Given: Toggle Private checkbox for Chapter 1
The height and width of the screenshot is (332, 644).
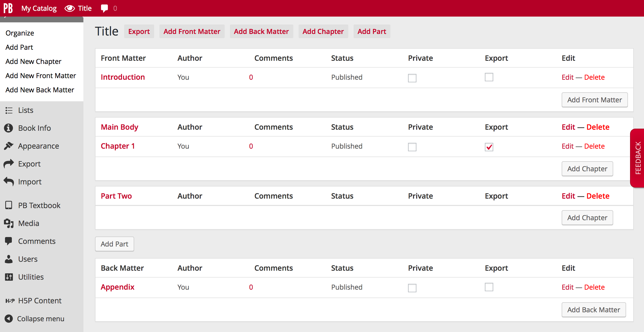Looking at the screenshot, I should tap(412, 147).
